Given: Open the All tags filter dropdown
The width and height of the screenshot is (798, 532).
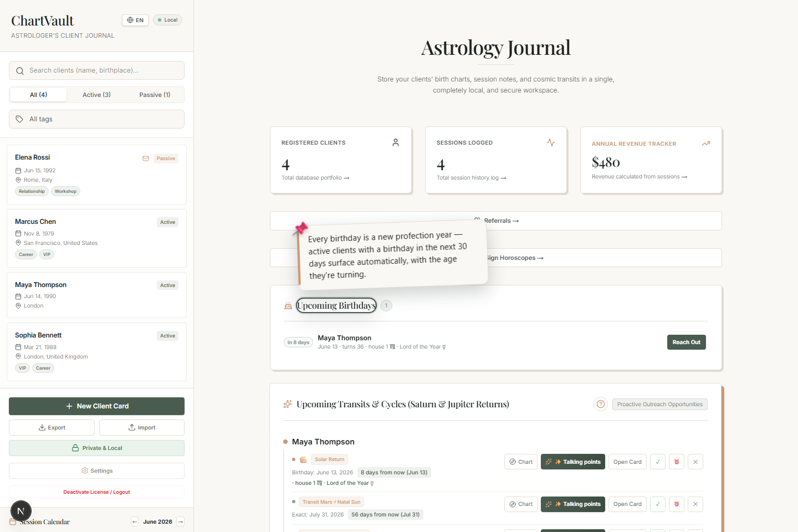Looking at the screenshot, I should pos(96,119).
